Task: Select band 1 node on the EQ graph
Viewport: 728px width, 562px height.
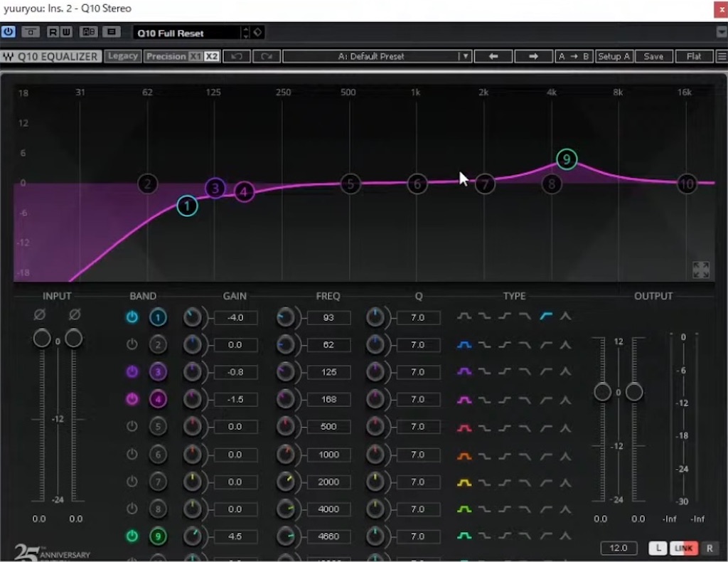Action: click(187, 206)
